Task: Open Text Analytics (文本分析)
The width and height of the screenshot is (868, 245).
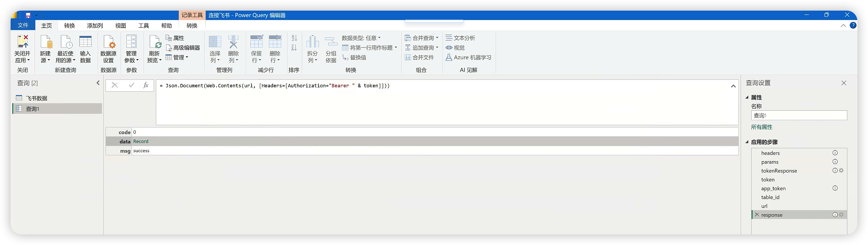Action: pyautogui.click(x=460, y=38)
